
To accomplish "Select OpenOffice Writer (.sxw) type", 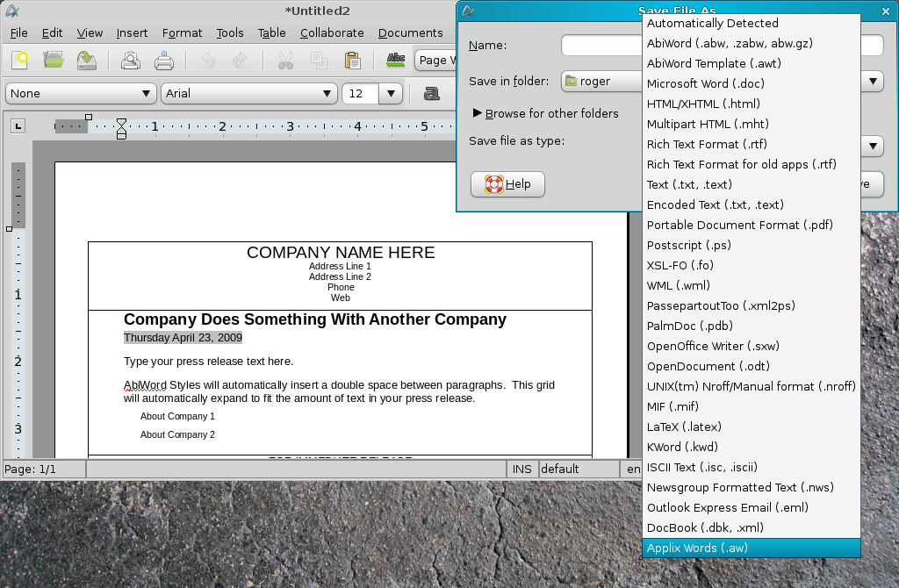I will click(x=752, y=346).
